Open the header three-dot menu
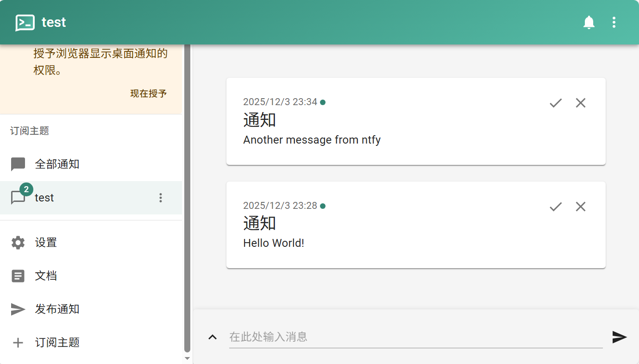Screen dimensions: 639x364 pos(614,22)
